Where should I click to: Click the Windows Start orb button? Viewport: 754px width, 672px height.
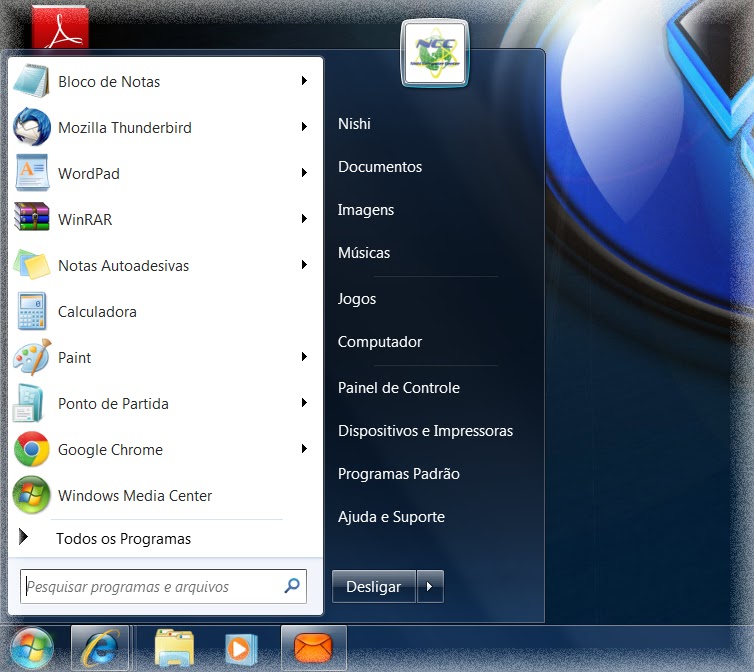tap(32, 648)
